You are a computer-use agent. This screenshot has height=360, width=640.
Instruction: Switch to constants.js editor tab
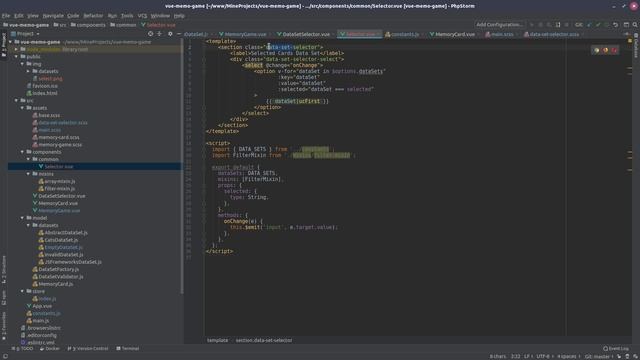coord(404,34)
